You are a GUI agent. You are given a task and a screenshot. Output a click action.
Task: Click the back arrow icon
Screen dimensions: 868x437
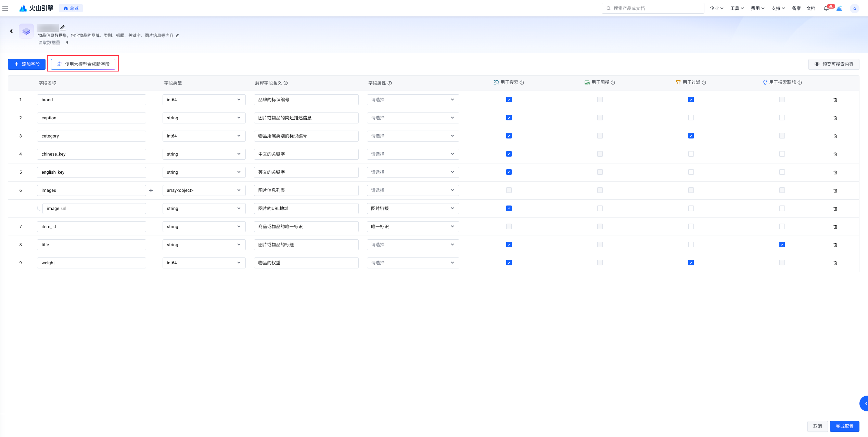click(11, 31)
